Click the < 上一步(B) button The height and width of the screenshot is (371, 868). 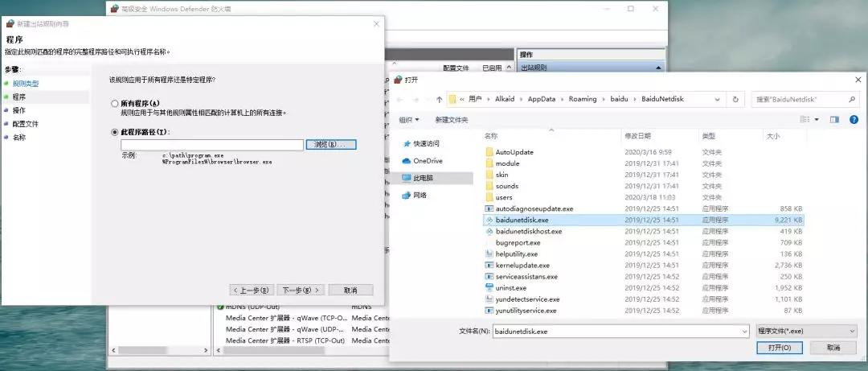tap(252, 290)
